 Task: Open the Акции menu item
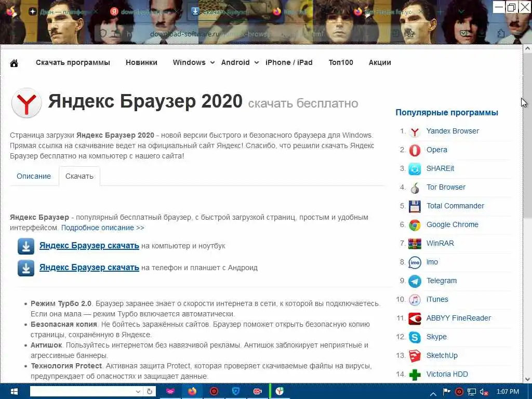[x=380, y=62]
